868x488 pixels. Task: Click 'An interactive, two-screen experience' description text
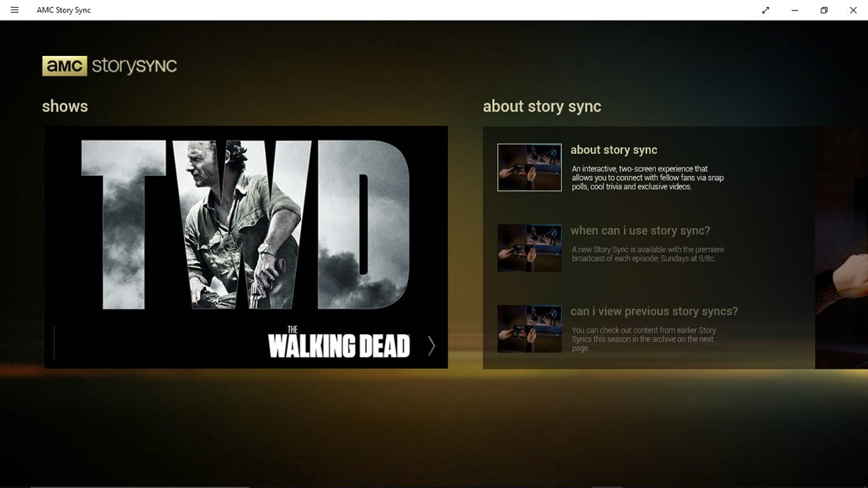(x=648, y=178)
